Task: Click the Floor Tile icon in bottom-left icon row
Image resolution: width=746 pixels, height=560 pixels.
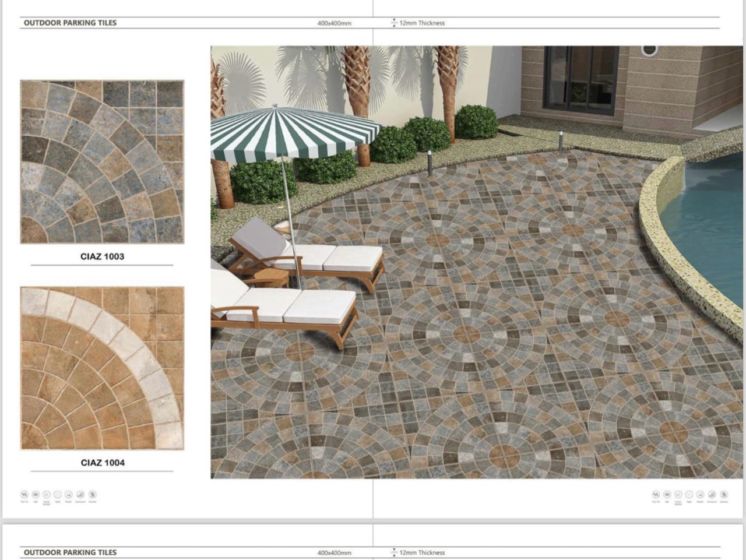Action: (x=24, y=495)
